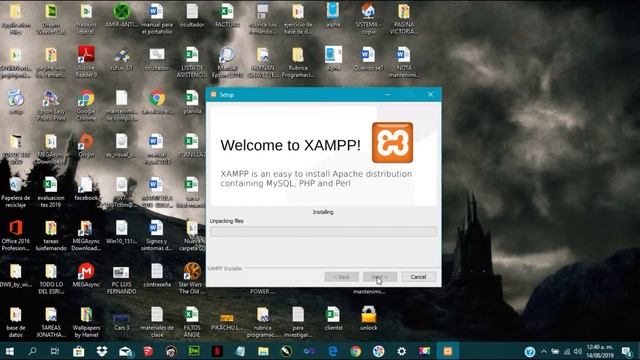Open Settings gear in taskbar
Screen dimensions: 640x360
click(402, 351)
